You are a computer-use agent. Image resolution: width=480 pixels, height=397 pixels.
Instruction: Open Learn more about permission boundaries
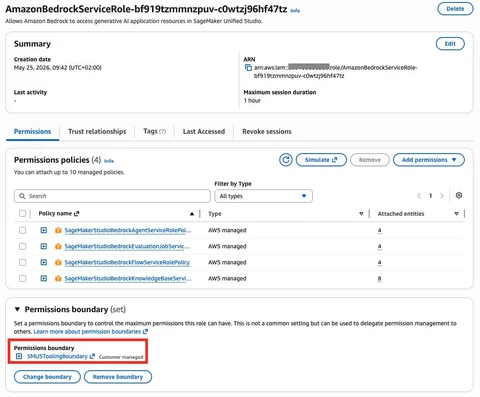coord(87,332)
